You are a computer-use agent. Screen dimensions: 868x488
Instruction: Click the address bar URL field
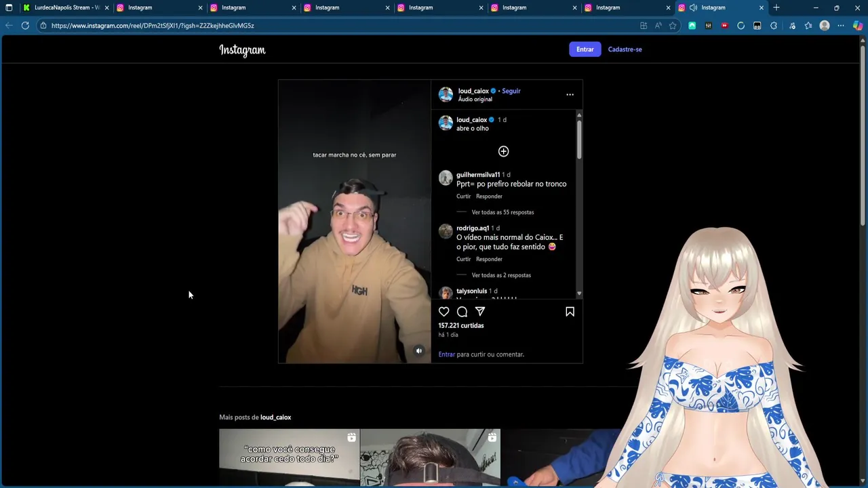pos(339,26)
